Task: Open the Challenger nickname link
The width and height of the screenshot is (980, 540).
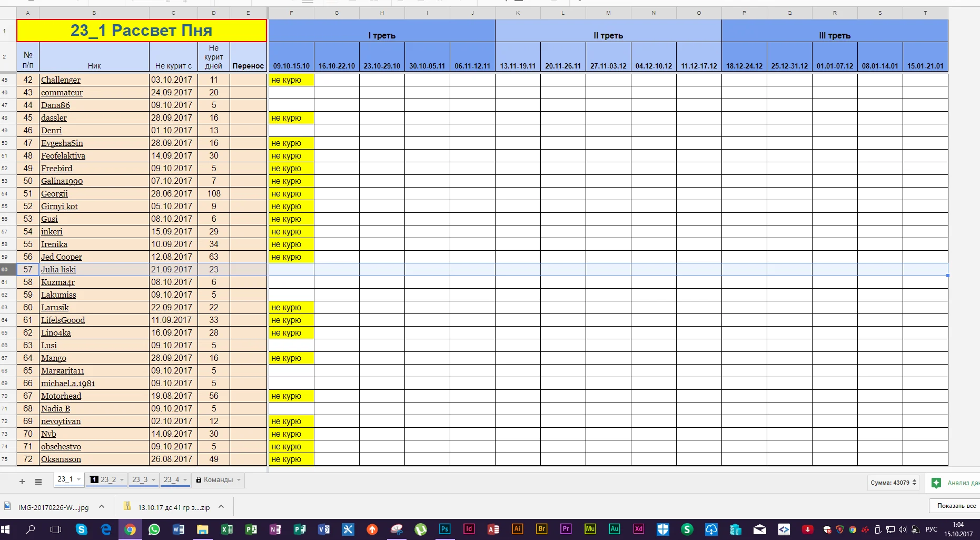Action: [x=61, y=80]
